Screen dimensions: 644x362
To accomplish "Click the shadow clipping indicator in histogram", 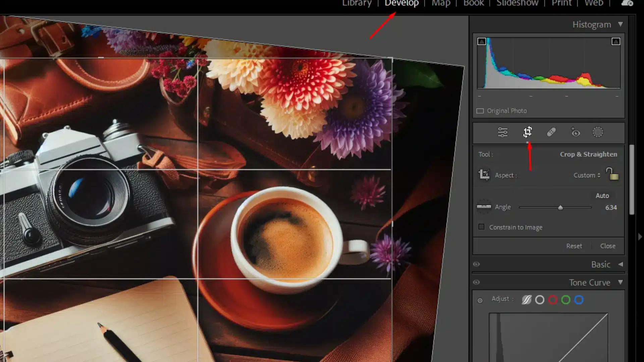I will tap(482, 42).
